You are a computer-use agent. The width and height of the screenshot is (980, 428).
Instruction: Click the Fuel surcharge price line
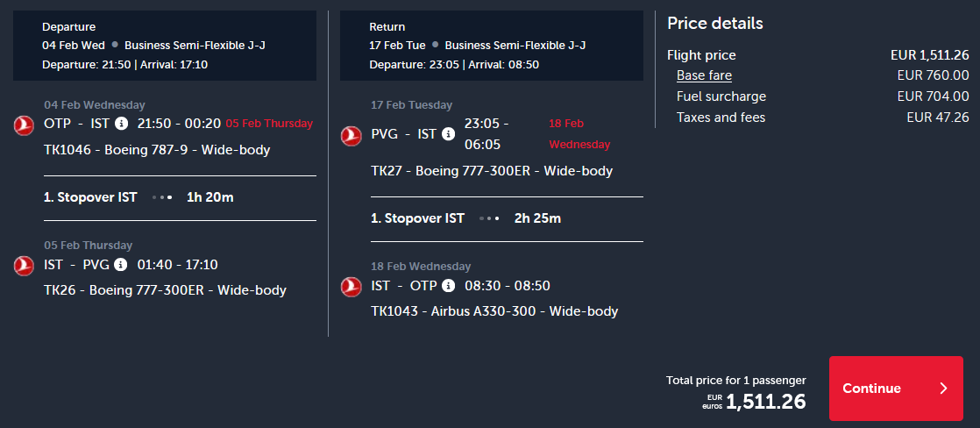tap(822, 96)
